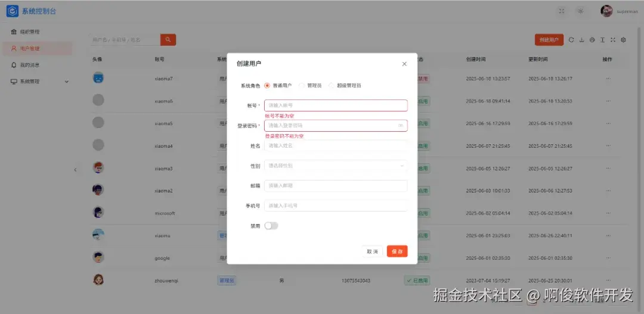Focus the 帐号 input field
The height and width of the screenshot is (314, 644).
pyautogui.click(x=336, y=105)
